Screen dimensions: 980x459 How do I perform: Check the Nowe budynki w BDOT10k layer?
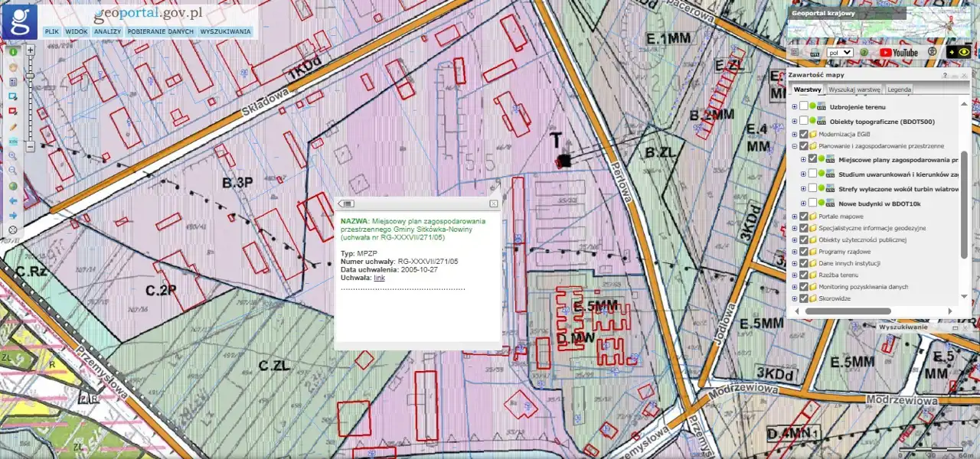pyautogui.click(x=813, y=203)
